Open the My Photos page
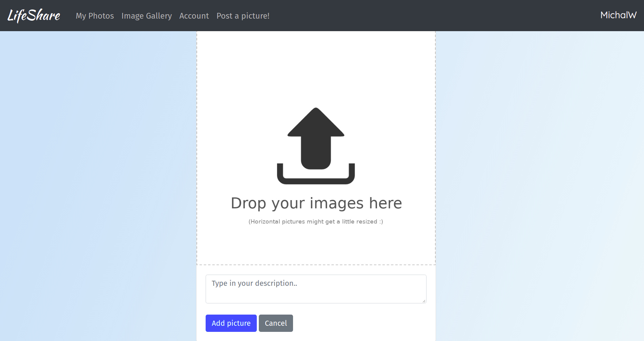The width and height of the screenshot is (644, 341). click(x=95, y=16)
